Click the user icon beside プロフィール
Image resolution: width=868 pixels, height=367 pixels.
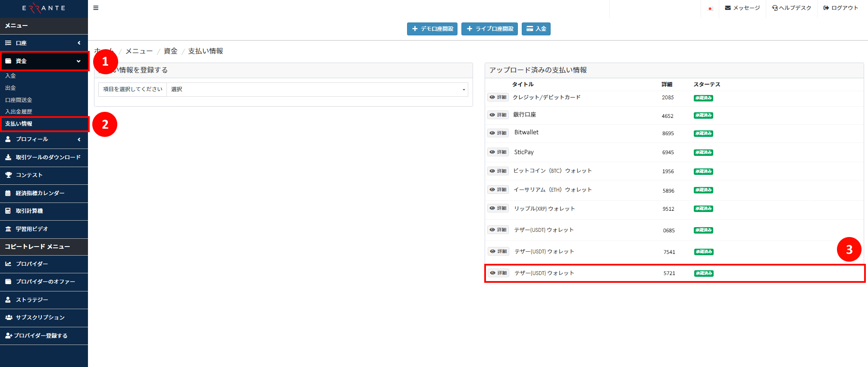pyautogui.click(x=8, y=139)
